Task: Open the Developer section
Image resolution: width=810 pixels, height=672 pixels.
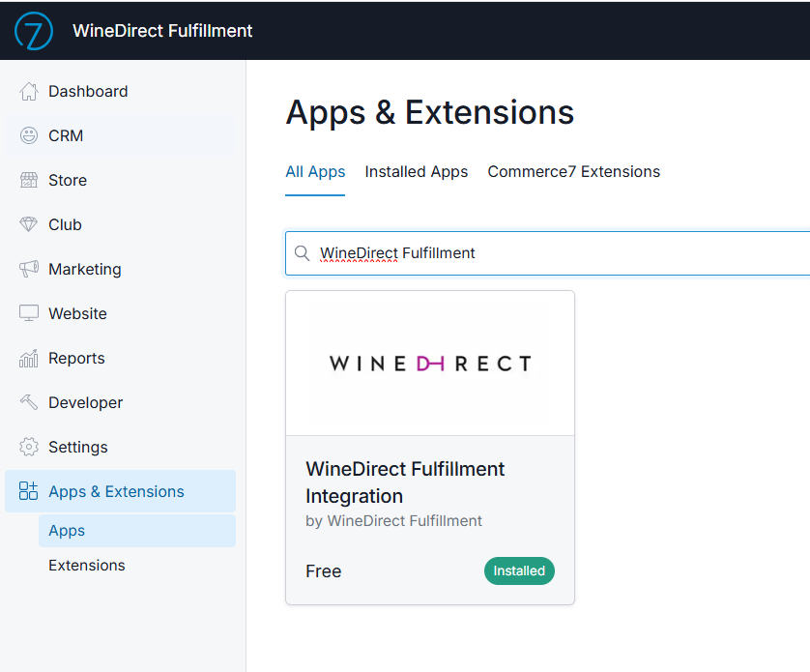Action: [x=120, y=402]
